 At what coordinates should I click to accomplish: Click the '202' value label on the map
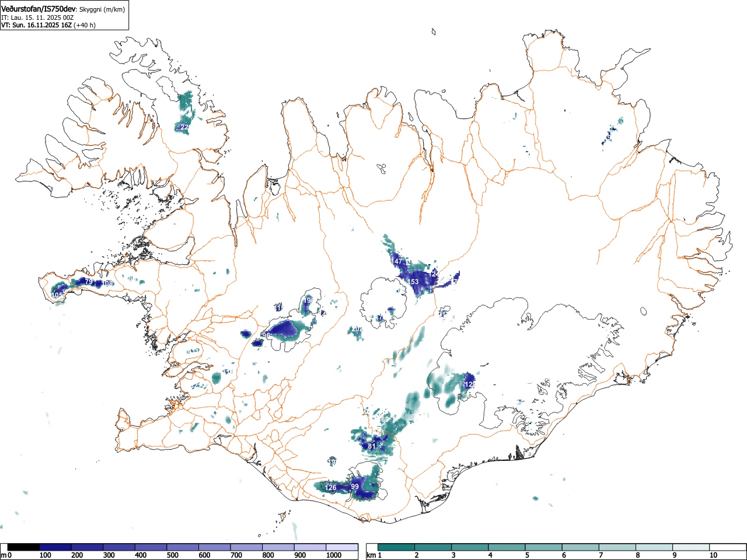coord(357,329)
